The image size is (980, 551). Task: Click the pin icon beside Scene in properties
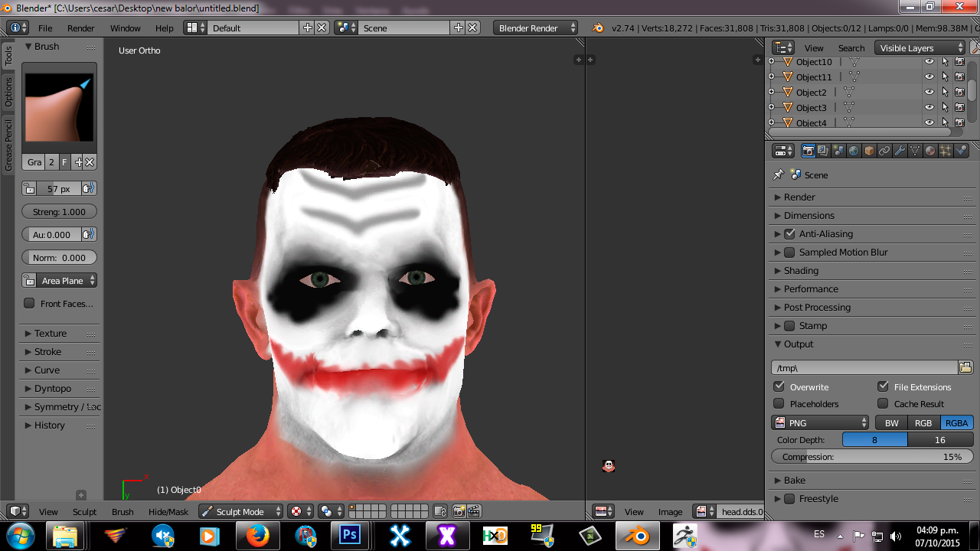coord(779,174)
